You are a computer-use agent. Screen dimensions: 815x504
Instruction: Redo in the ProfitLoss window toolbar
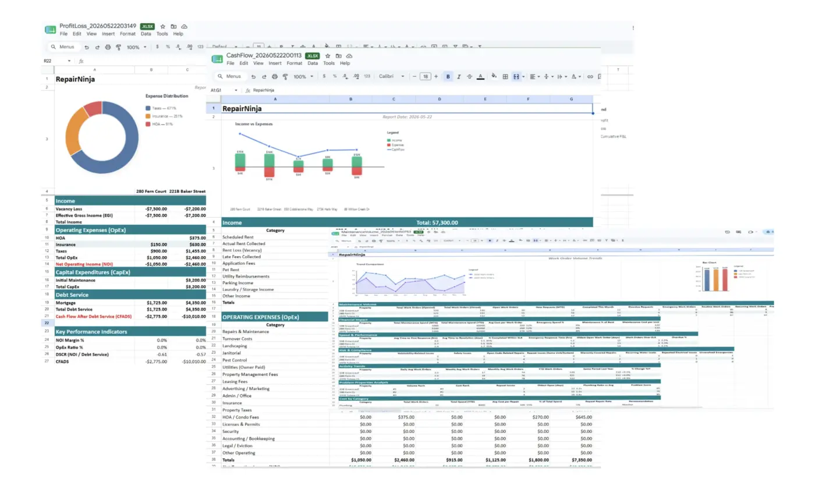(x=97, y=47)
